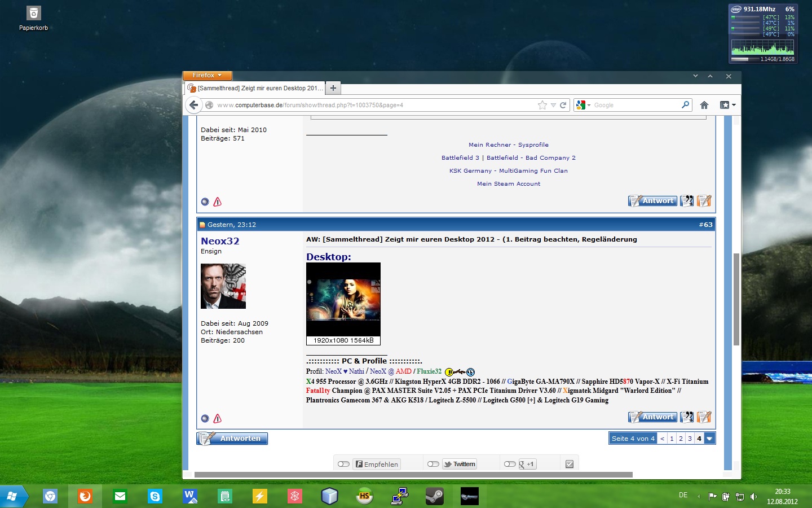Open Mein Steam Account link

coord(509,184)
